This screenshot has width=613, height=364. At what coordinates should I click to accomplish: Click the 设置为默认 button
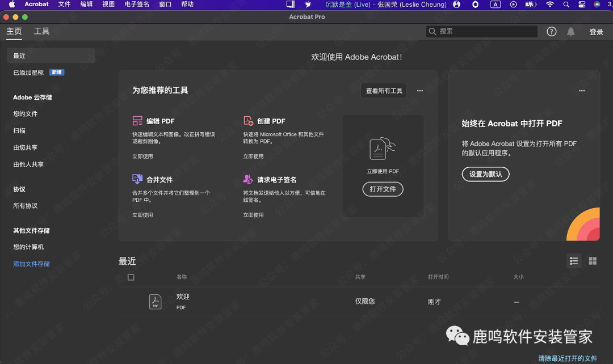point(485,174)
